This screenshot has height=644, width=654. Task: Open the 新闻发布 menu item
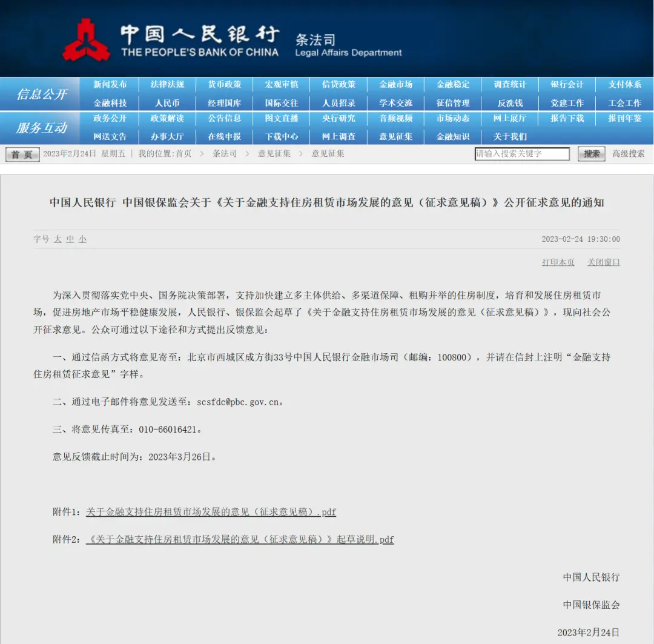tap(110, 85)
